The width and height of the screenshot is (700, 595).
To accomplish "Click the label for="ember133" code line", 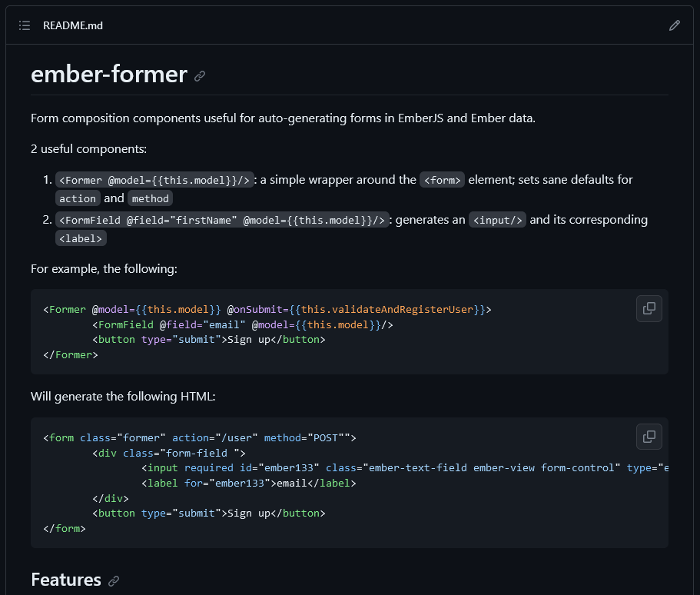I will (249, 483).
